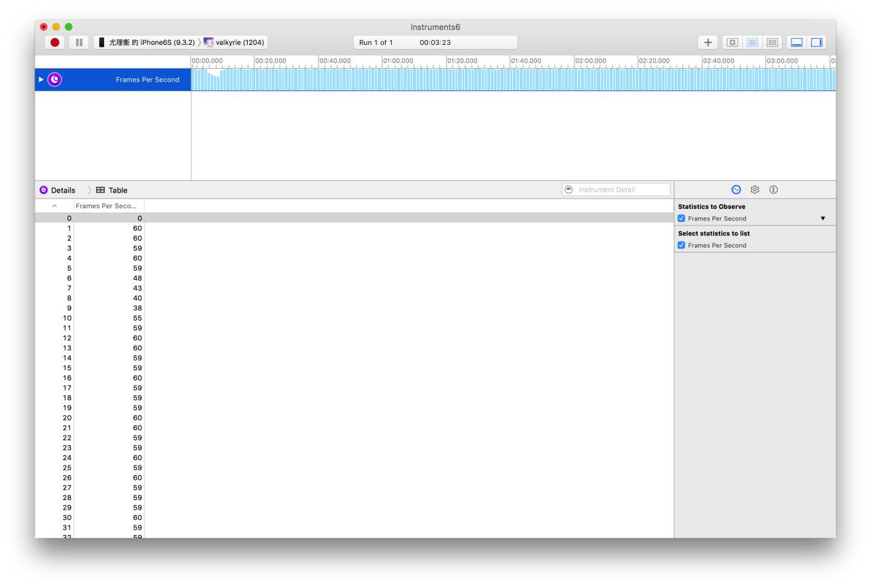The width and height of the screenshot is (871, 588).
Task: Open the Record Settings wave icon tab
Action: (x=736, y=190)
